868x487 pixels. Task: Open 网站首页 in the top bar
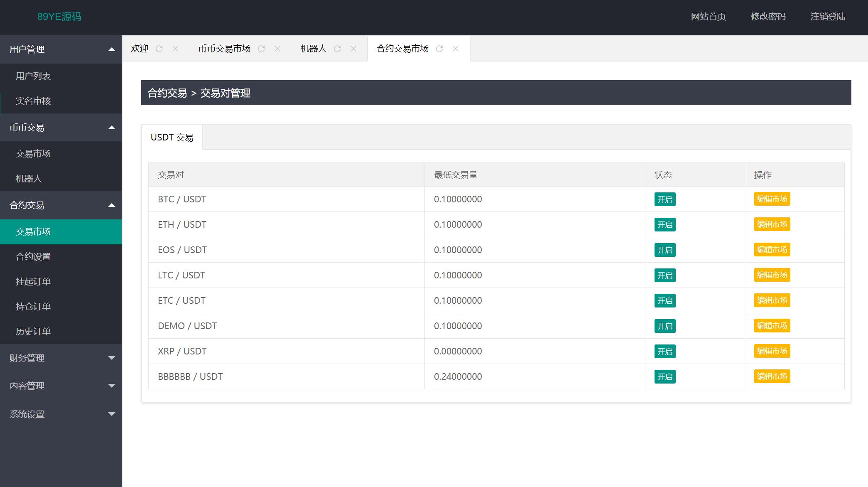tap(708, 17)
